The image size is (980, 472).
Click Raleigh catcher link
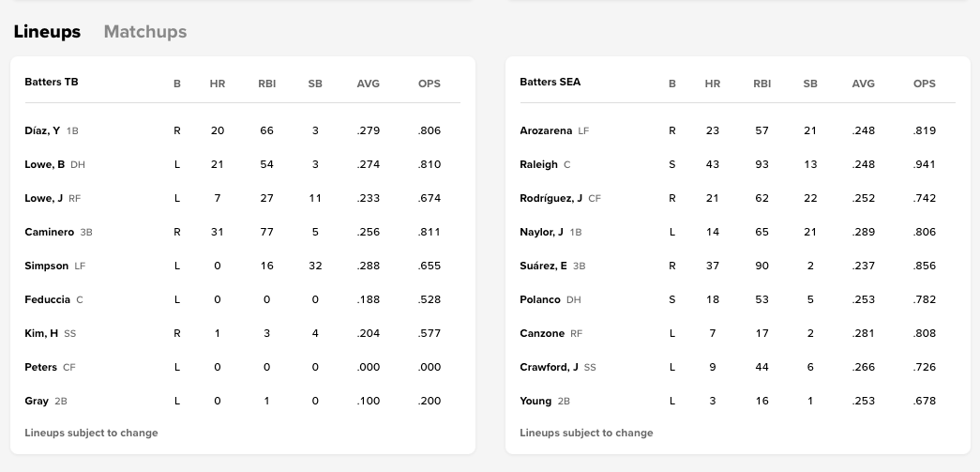(538, 164)
